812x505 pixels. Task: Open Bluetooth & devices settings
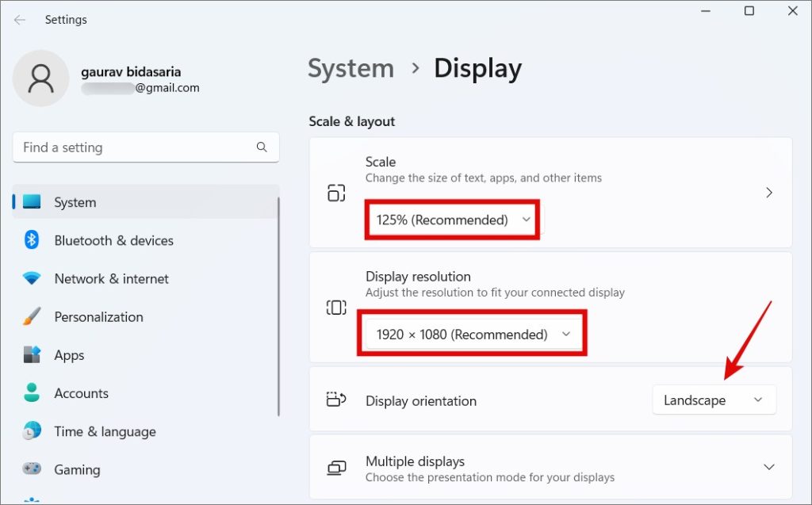(145, 240)
